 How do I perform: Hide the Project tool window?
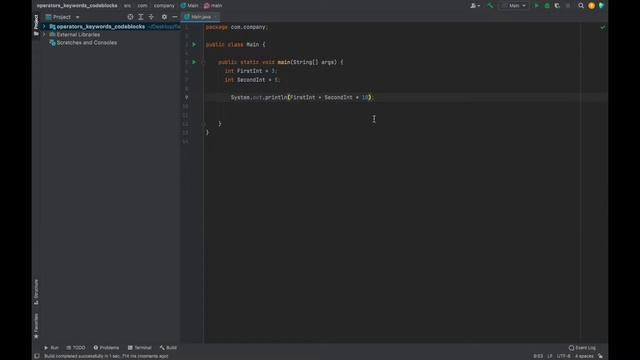pyautogui.click(x=175, y=17)
